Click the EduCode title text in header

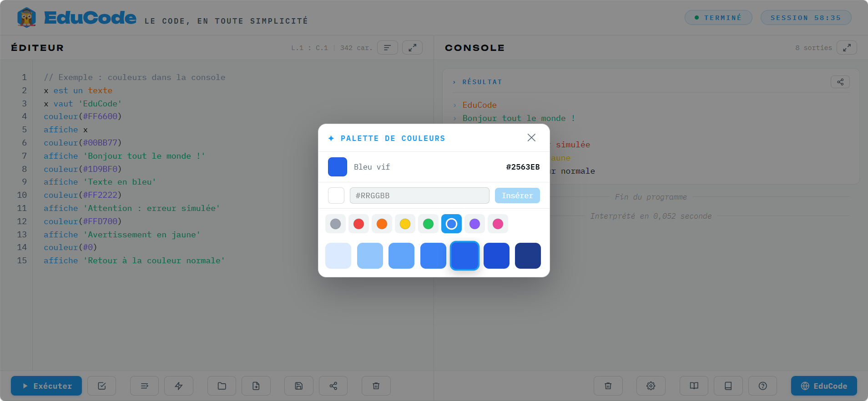(x=90, y=18)
